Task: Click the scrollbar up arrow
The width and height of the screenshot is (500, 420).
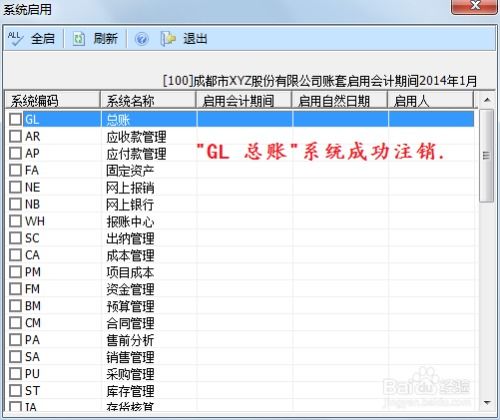Action: click(x=487, y=100)
